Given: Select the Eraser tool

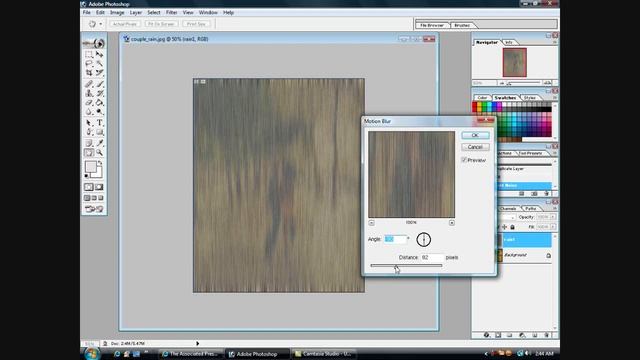Looking at the screenshot, I should click(89, 103).
